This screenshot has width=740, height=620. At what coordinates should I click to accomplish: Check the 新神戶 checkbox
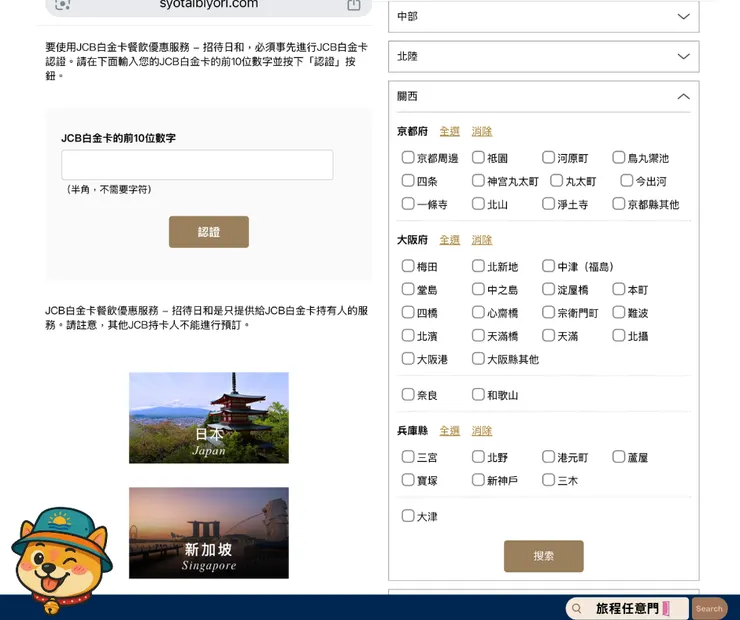(478, 479)
